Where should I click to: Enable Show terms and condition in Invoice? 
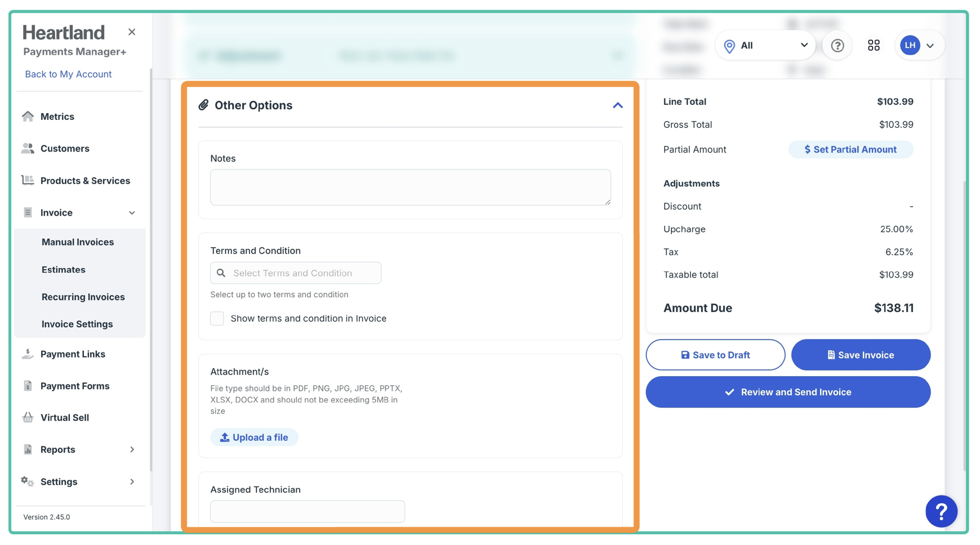coord(217,319)
